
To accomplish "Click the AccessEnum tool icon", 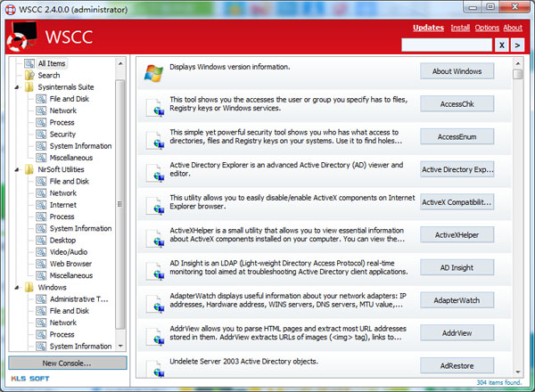I will tap(154, 141).
